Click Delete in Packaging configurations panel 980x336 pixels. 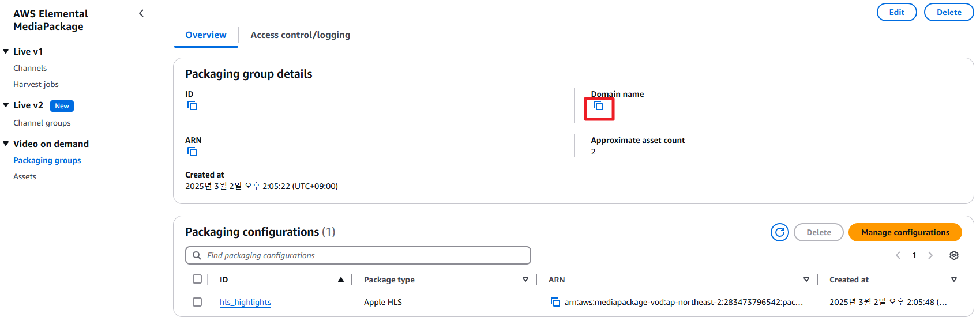818,232
